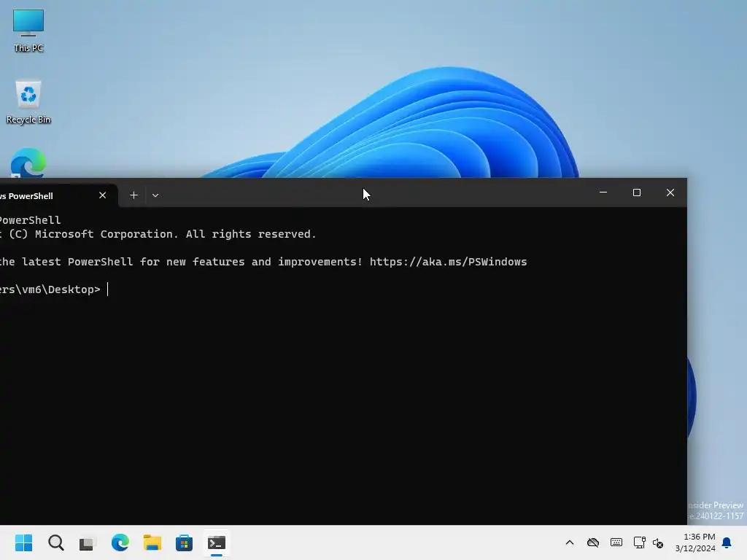Click the https://aka.ms/PSWindows link
747x560 pixels.
[x=449, y=262]
